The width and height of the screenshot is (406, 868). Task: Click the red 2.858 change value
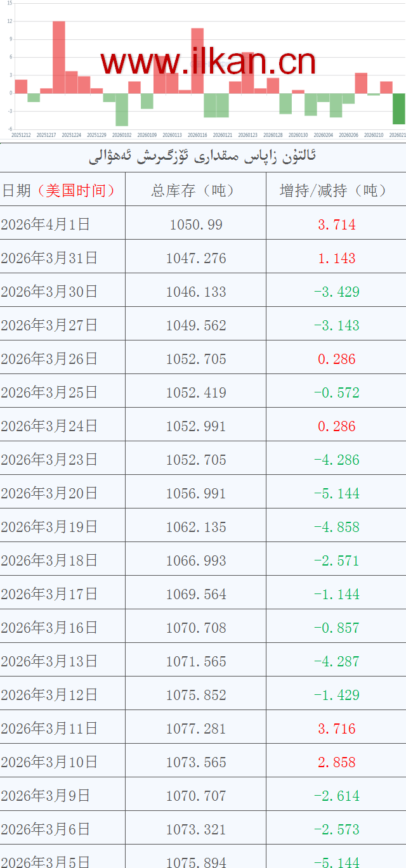click(336, 761)
